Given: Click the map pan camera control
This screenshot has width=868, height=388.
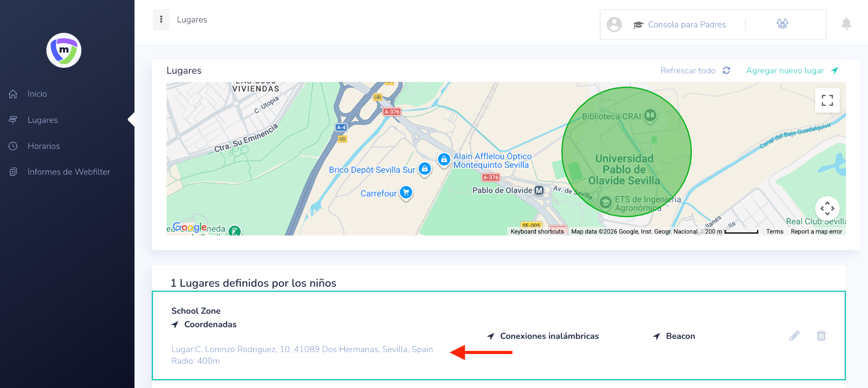Looking at the screenshot, I should click(827, 208).
